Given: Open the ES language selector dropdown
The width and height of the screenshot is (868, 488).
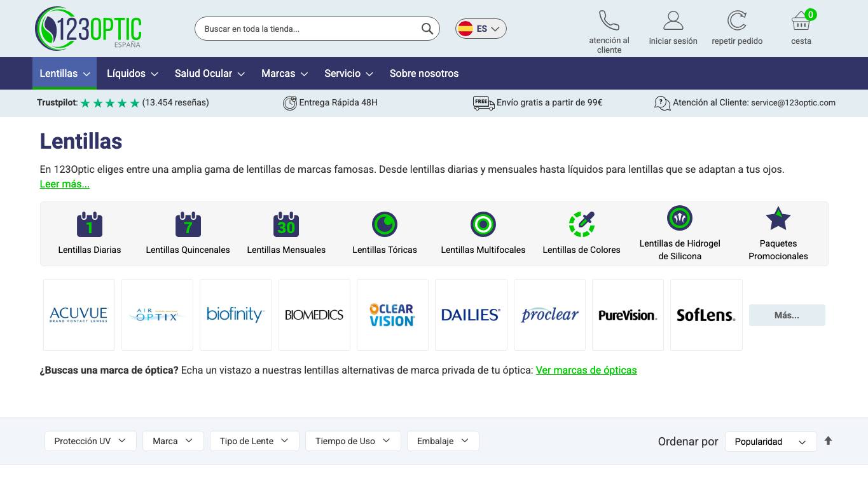Looking at the screenshot, I should click(481, 29).
